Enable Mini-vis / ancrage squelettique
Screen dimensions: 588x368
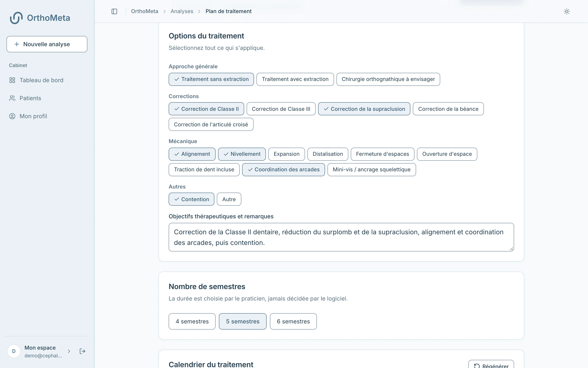(372, 170)
